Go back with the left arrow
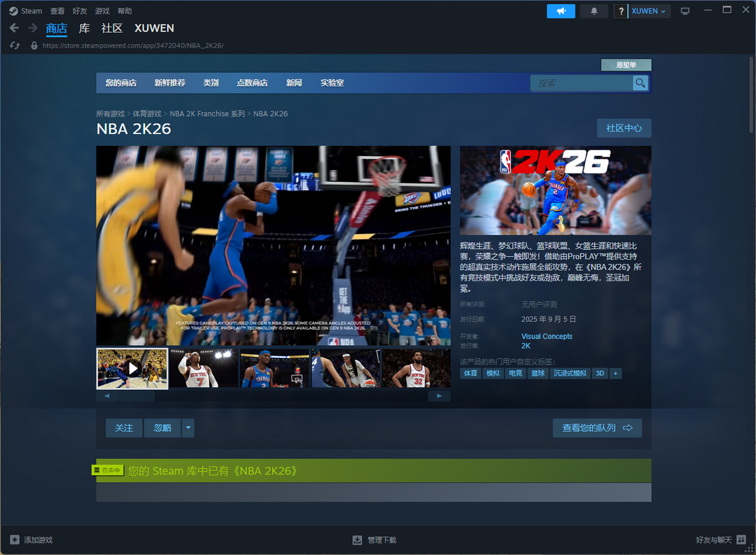Image resolution: width=756 pixels, height=555 pixels. coord(15,28)
